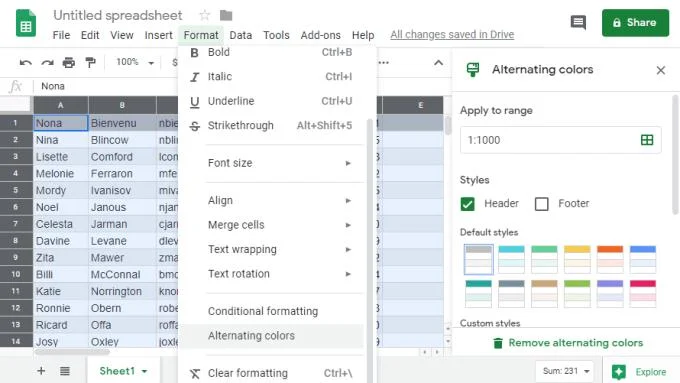Click the paint roller Alternating colors icon
Screen dimensions: 680x383
click(x=473, y=69)
